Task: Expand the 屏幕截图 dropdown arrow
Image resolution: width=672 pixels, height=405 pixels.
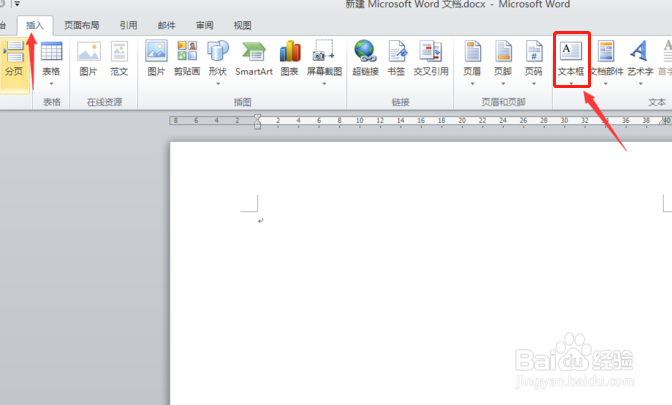Action: coord(324,84)
